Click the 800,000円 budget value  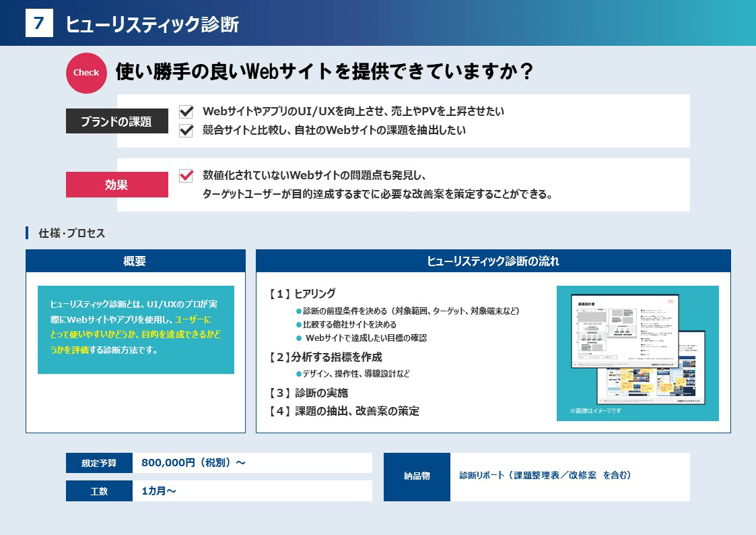[x=194, y=463]
